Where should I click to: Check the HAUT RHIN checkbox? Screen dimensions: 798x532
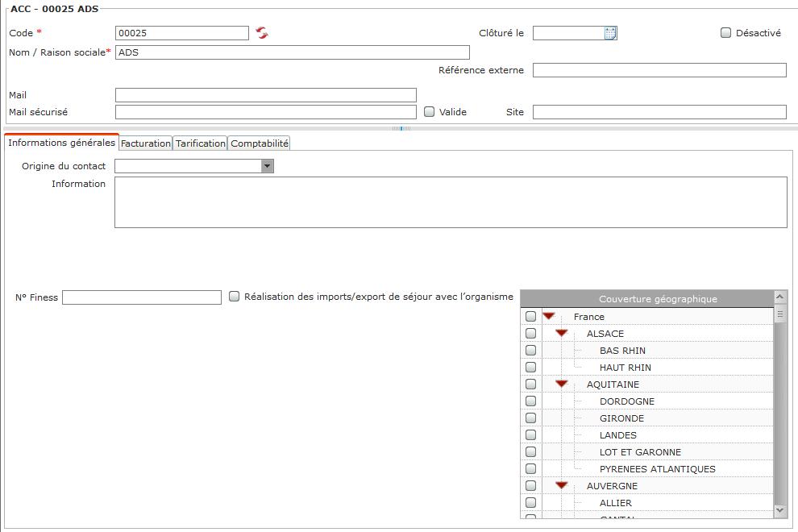pyautogui.click(x=531, y=367)
